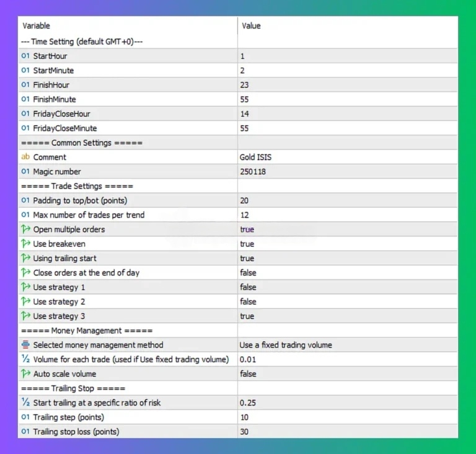Click the Value column header
Image resolution: width=476 pixels, height=454 pixels.
point(252,26)
